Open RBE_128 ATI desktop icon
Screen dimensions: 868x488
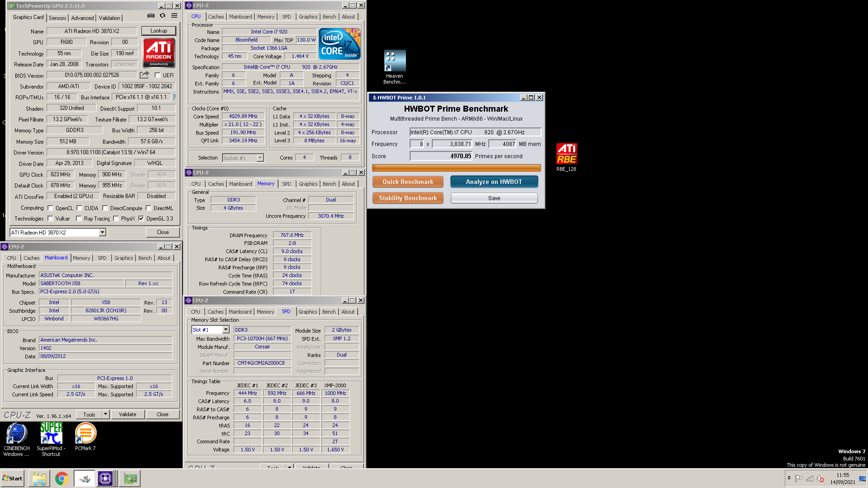point(566,157)
